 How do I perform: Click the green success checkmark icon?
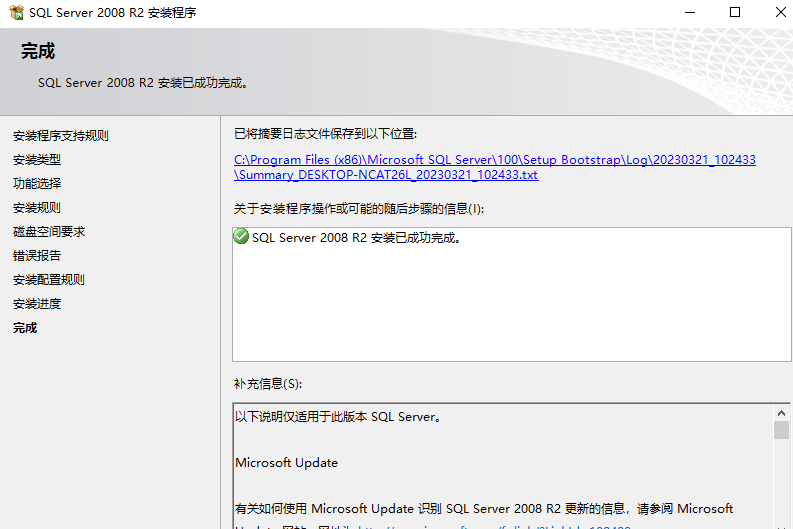point(241,236)
